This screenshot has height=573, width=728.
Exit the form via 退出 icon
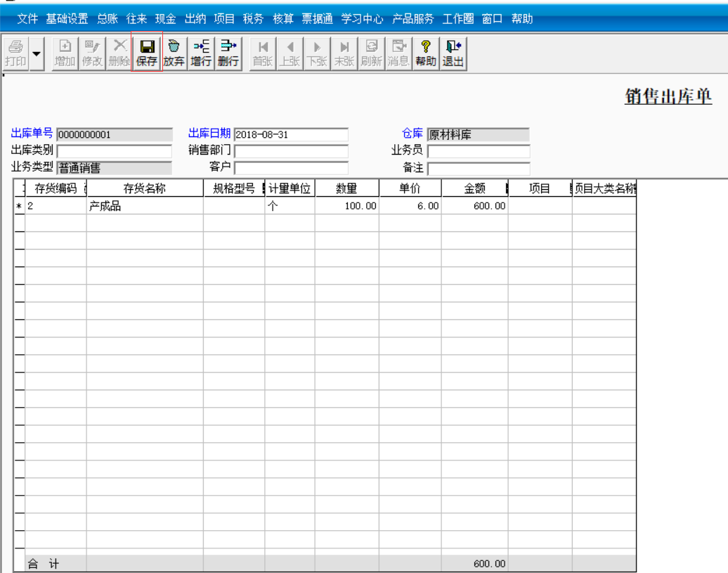pyautogui.click(x=453, y=53)
